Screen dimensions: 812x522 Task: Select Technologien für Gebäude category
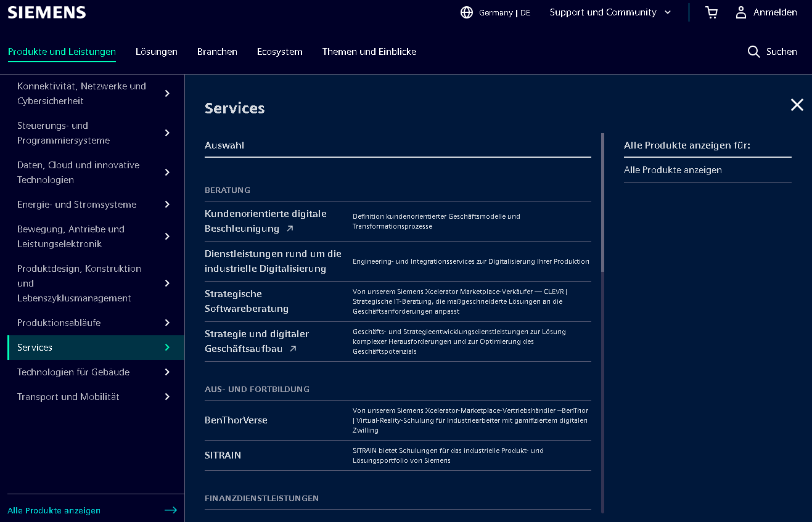coord(73,372)
